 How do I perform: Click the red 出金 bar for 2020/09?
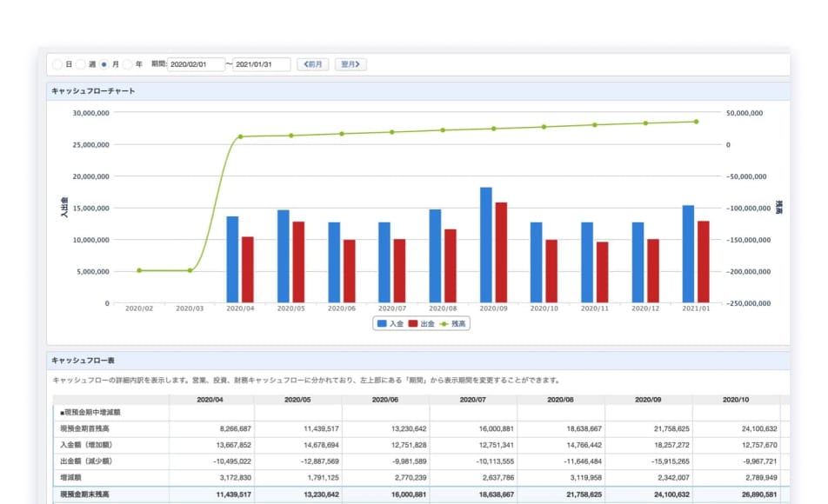click(501, 252)
